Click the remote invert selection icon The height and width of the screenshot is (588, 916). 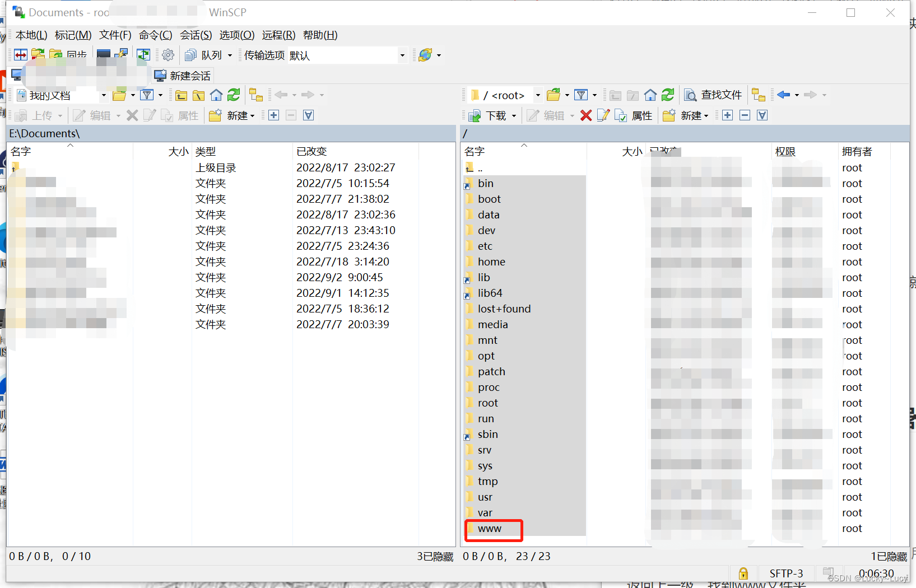(762, 115)
